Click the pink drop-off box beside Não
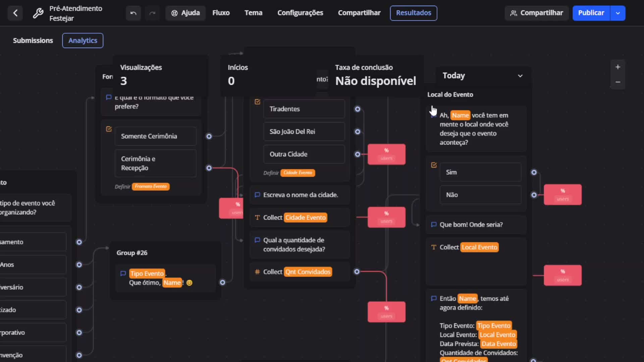 pos(562,195)
